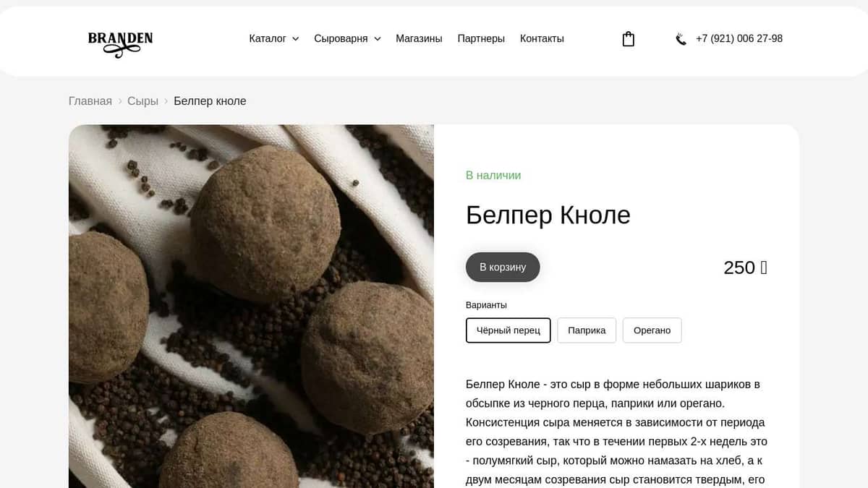The image size is (868, 488).
Task: Click the Belper Knolle cheese product photo
Action: click(251, 307)
